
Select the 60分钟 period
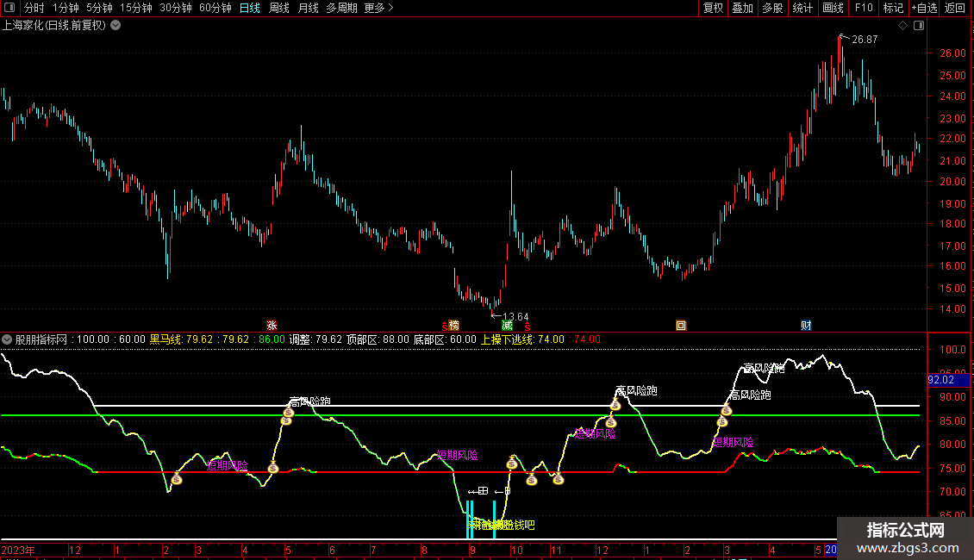(215, 8)
